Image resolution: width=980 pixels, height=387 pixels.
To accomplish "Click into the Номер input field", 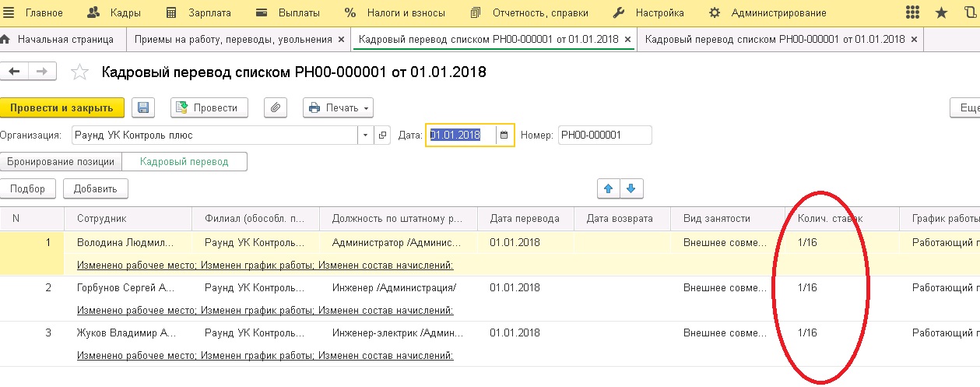I will (605, 135).
